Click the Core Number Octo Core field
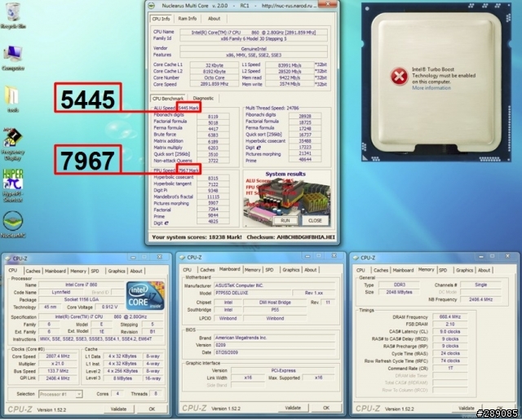522x420 pixels. pyautogui.click(x=214, y=77)
